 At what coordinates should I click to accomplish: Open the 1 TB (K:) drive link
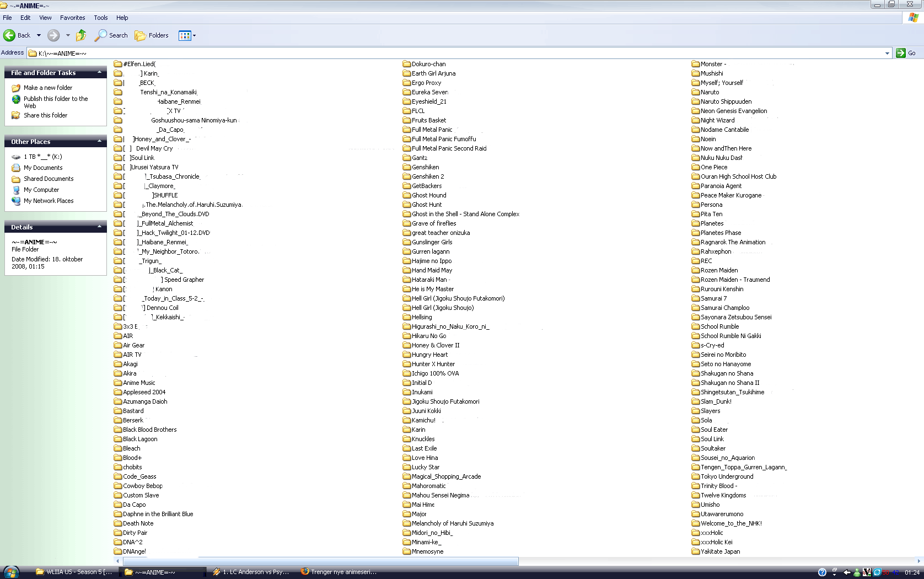click(42, 157)
